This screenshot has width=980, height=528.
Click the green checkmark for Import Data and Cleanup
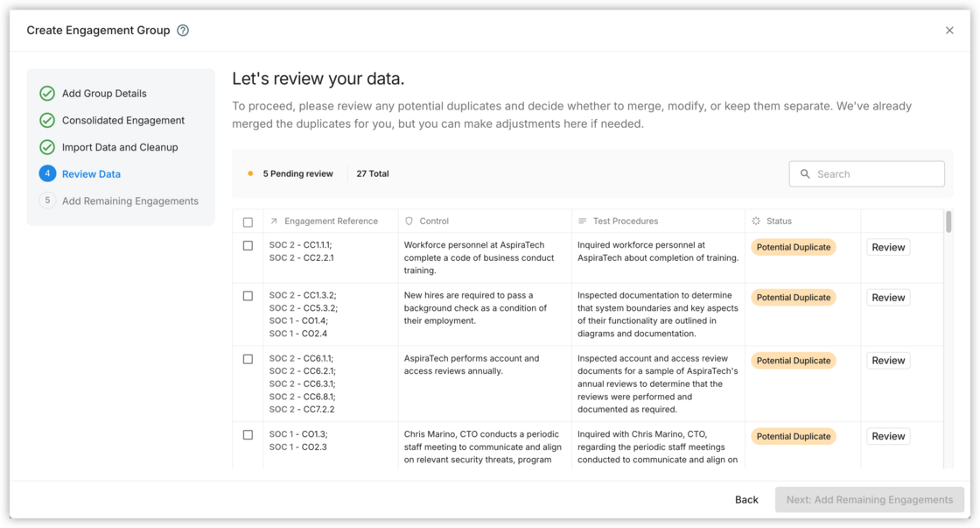[x=47, y=147]
